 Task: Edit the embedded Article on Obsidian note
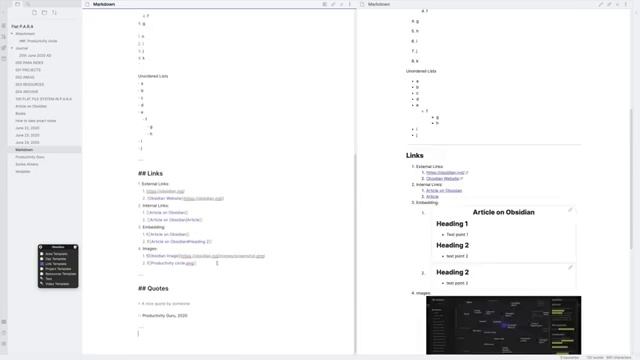point(570,210)
